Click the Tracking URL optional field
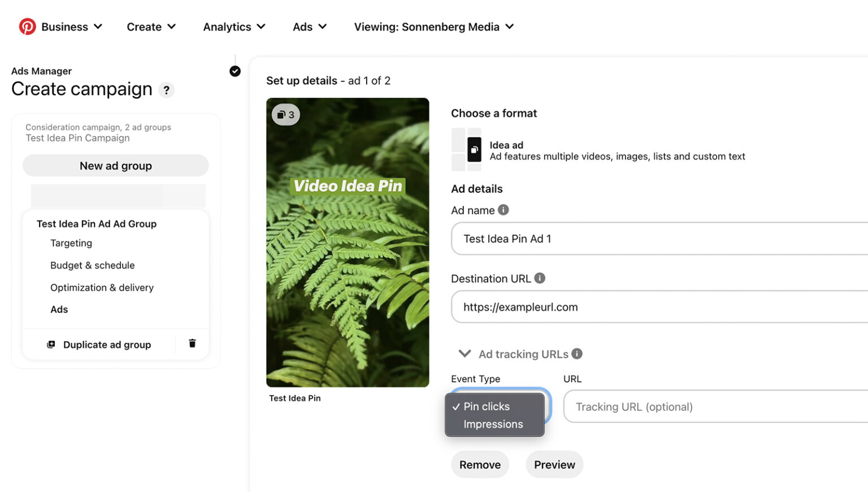 tap(715, 407)
